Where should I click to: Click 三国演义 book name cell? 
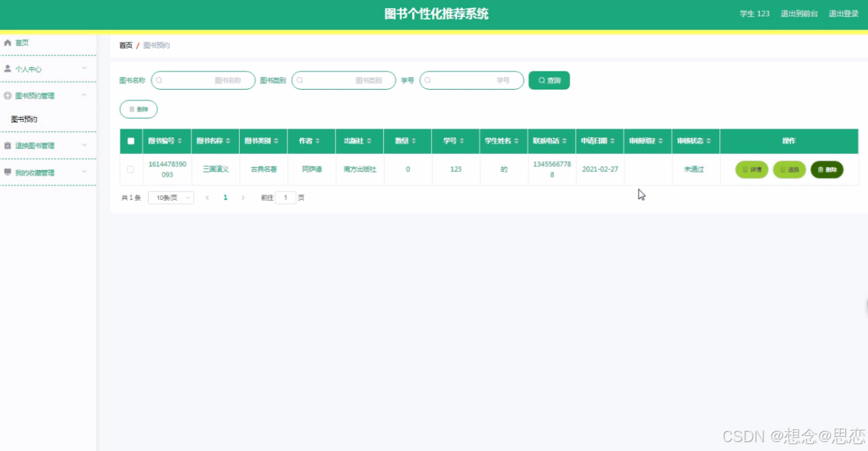216,169
